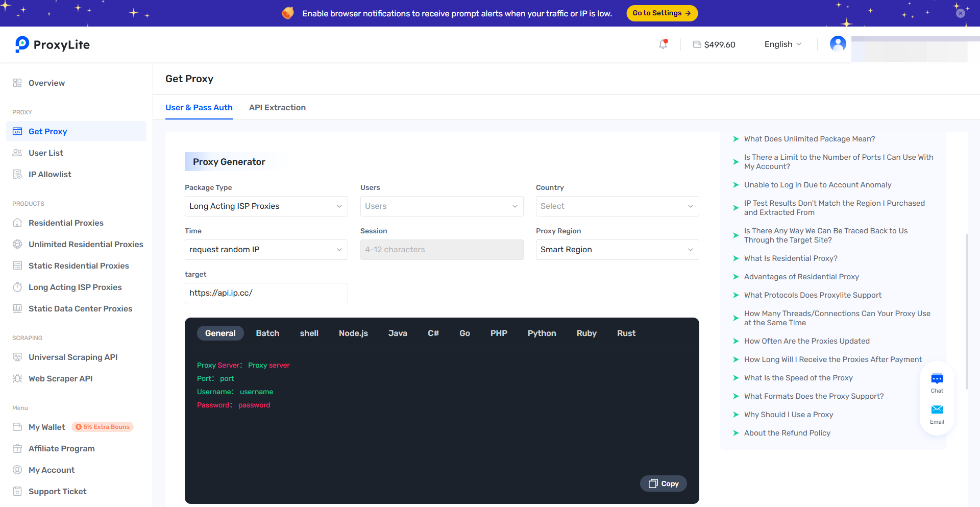Click the target URL input field
This screenshot has height=507, width=980.
266,293
